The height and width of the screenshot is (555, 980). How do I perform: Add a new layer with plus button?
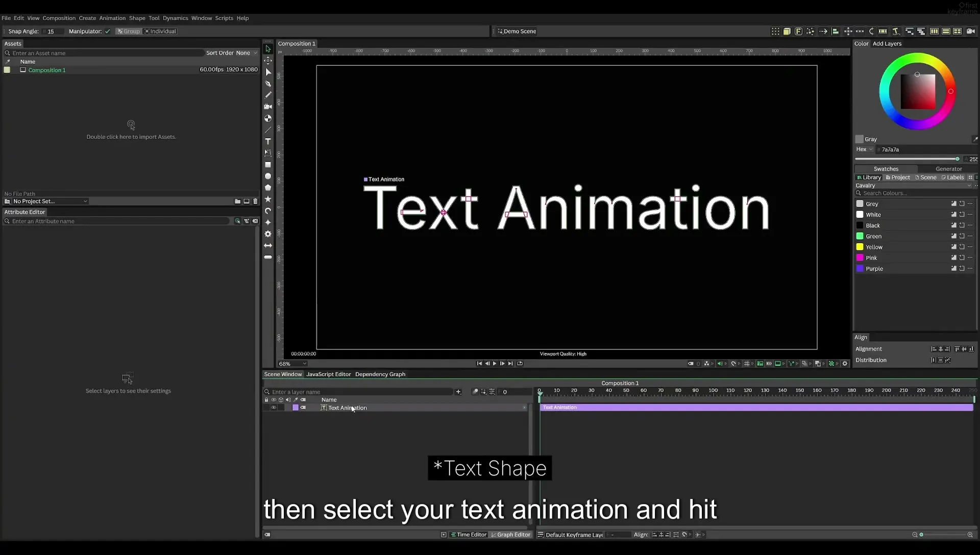[x=458, y=392]
